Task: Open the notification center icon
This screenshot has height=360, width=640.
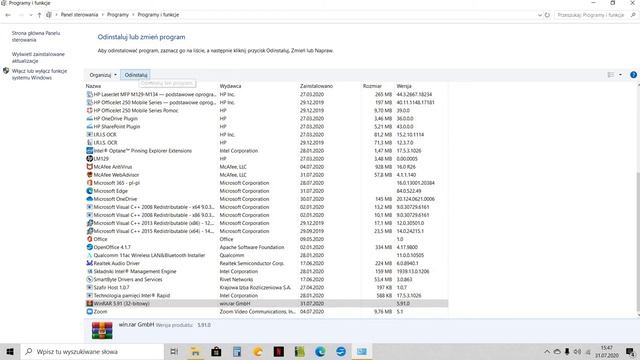Action: (630, 351)
